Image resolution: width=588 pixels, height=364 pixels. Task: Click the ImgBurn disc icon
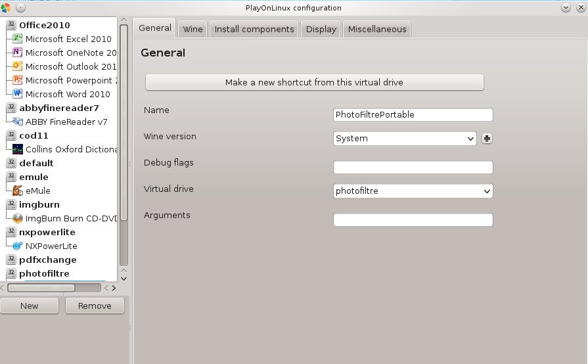click(18, 218)
